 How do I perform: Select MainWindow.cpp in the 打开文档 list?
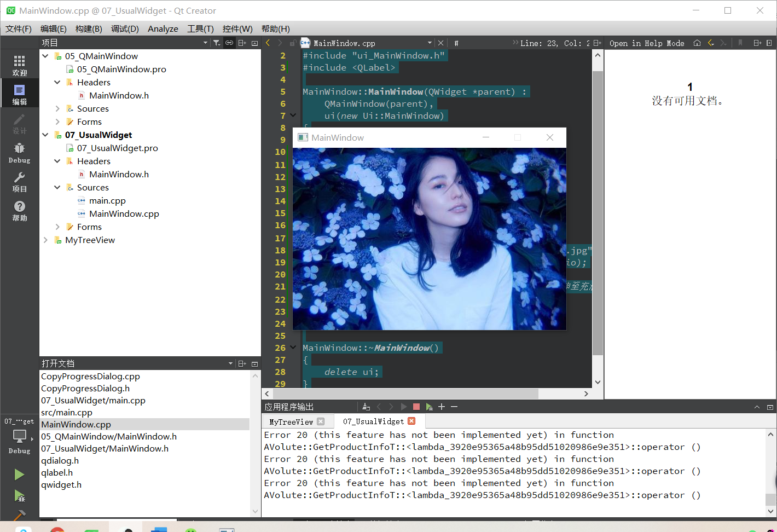(76, 424)
